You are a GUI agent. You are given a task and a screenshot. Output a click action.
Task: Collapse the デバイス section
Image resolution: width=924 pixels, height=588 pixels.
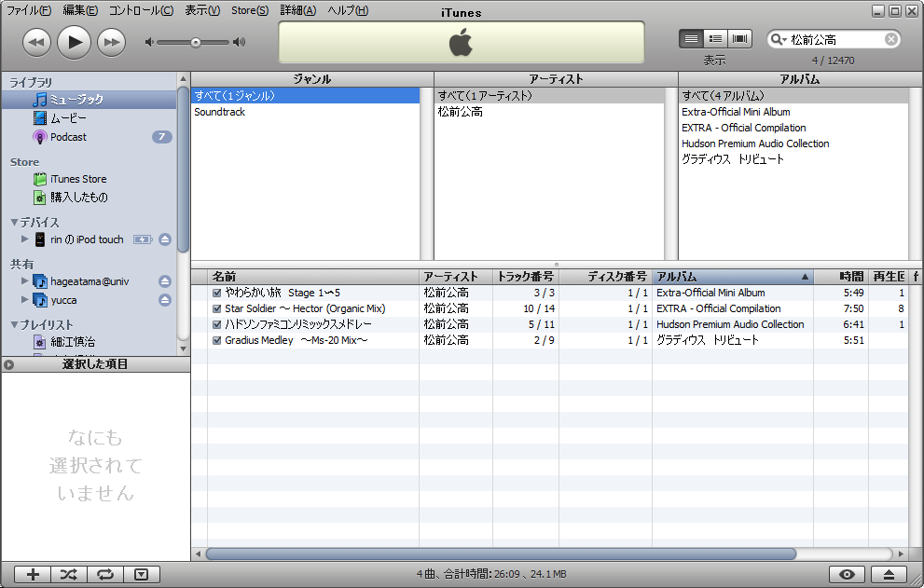[14, 222]
